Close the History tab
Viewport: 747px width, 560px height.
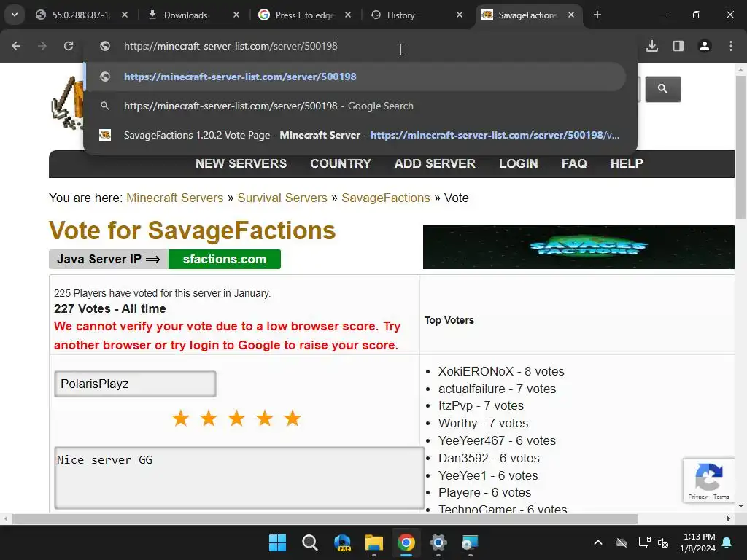point(460,15)
